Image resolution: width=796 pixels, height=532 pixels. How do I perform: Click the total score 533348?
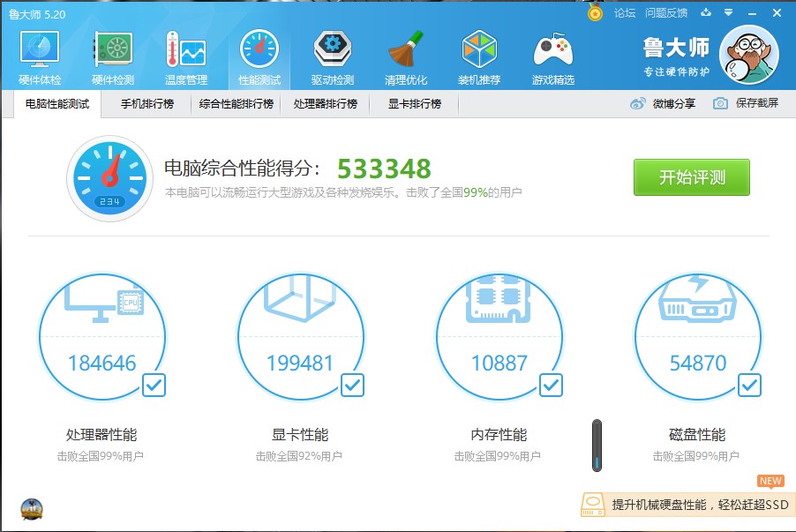tap(384, 169)
